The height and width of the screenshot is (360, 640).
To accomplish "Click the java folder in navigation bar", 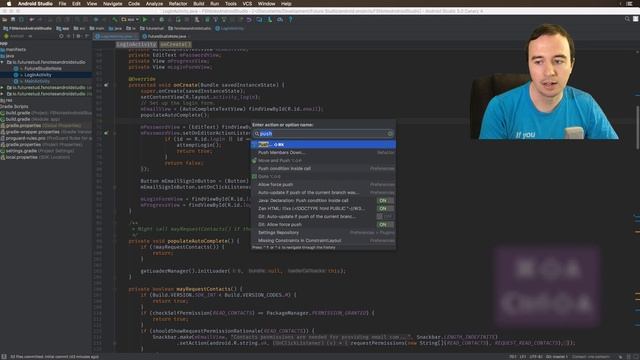I will tap(116, 29).
